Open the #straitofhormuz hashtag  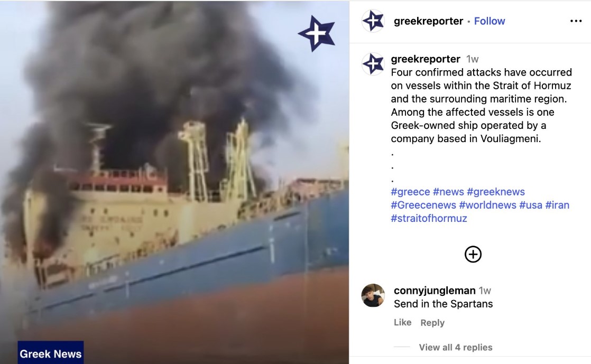click(x=429, y=218)
